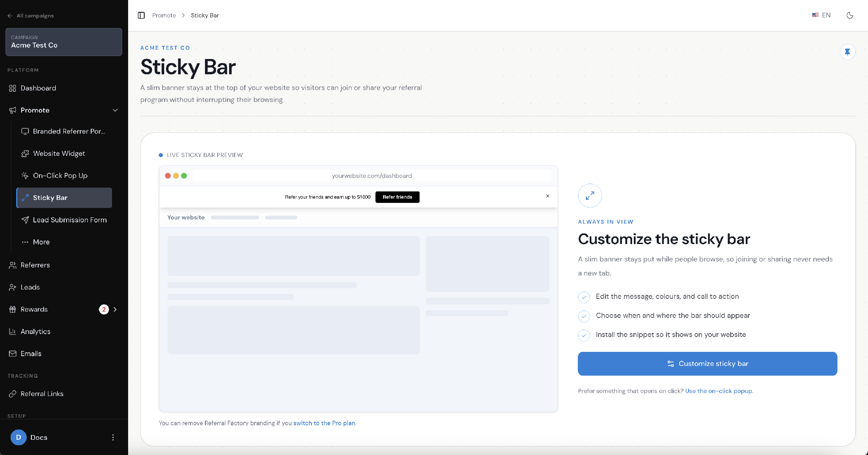Collapse the Promote section chevron
This screenshot has height=455, width=868.
pos(115,110)
